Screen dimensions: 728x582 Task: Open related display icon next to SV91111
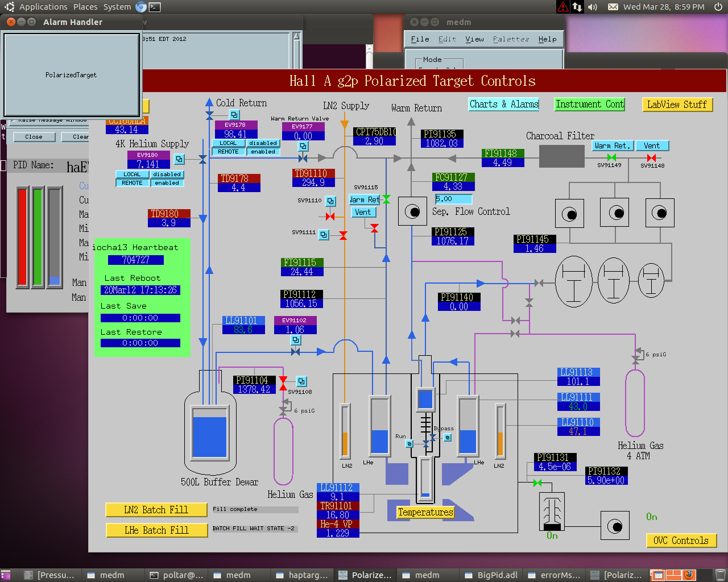pos(324,234)
